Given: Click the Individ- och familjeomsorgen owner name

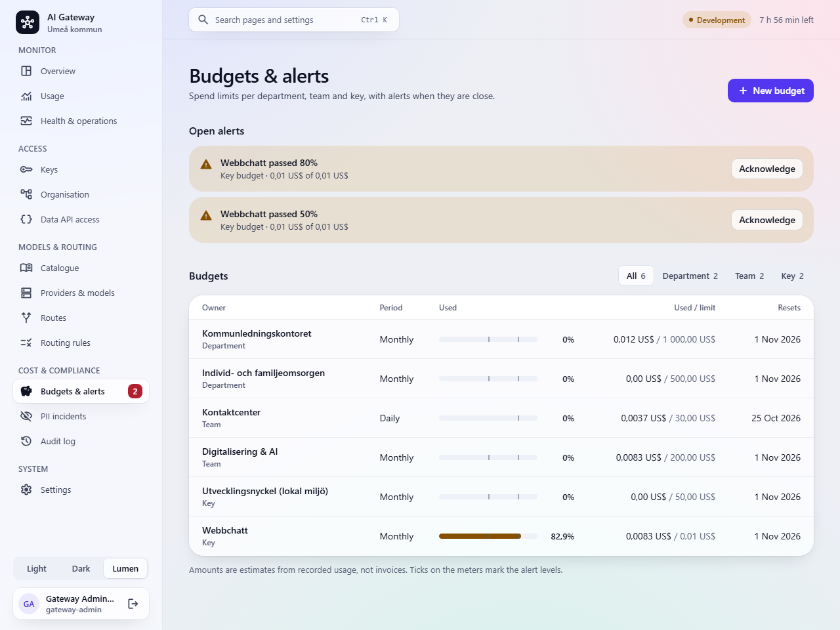Looking at the screenshot, I should 264,373.
